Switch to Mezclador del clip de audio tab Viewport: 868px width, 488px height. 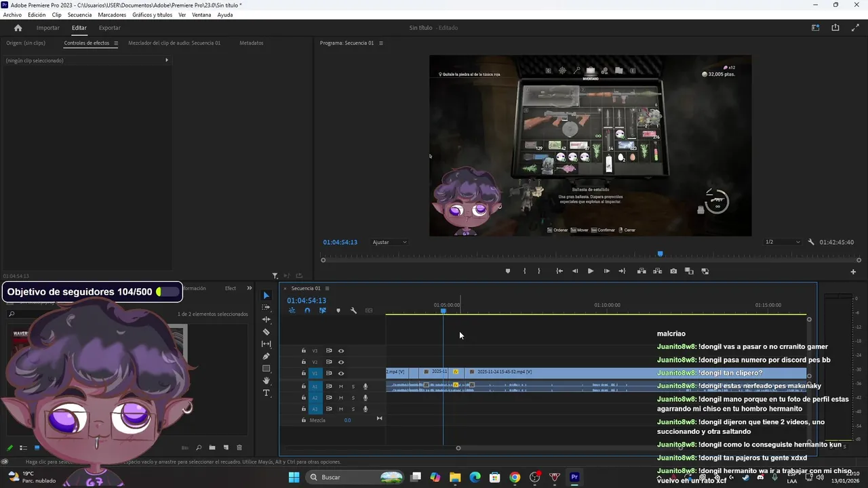(x=174, y=43)
